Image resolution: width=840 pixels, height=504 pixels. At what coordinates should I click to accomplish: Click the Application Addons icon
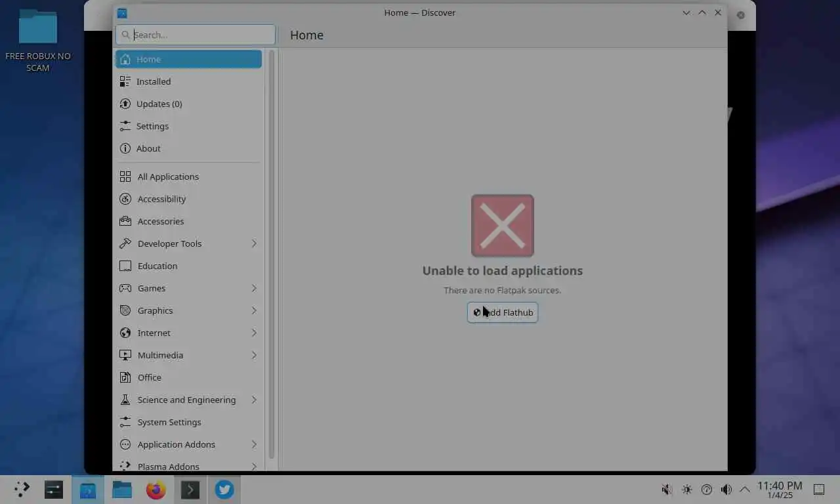125,444
